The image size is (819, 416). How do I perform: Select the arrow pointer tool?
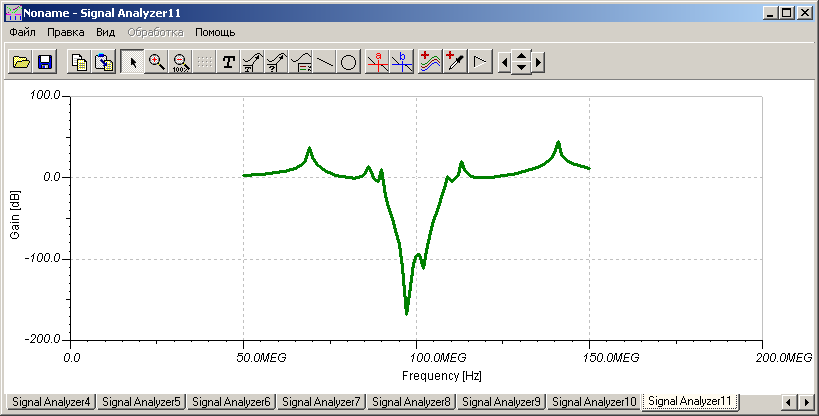click(132, 62)
